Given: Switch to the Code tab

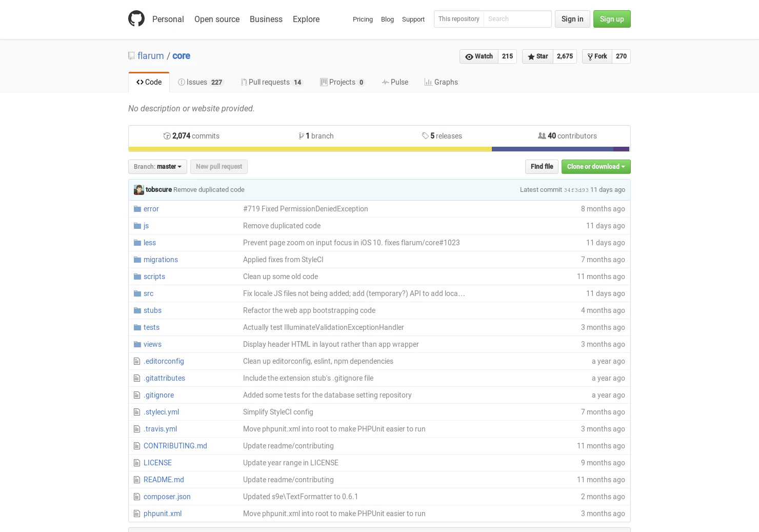Looking at the screenshot, I should (149, 82).
